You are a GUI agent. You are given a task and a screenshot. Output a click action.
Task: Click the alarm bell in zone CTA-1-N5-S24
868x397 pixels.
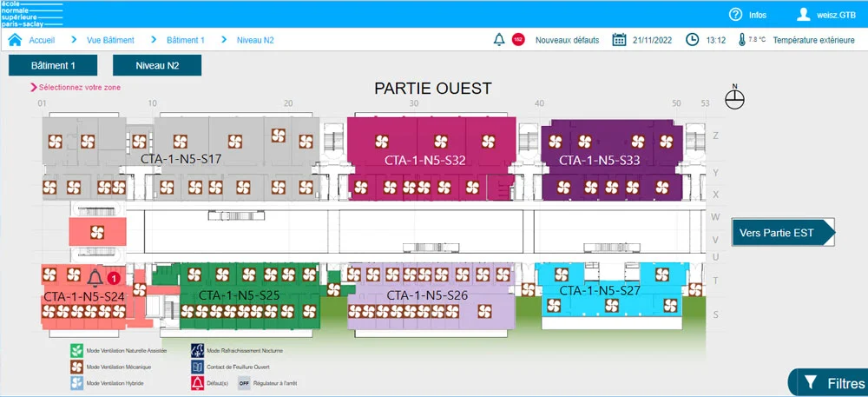point(95,277)
